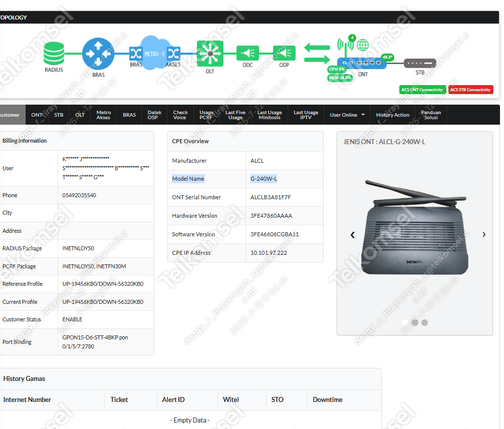504x429 pixels.
Task: Click the JENIS ONT : ALCL-G-240W-L heading
Action: tap(384, 142)
